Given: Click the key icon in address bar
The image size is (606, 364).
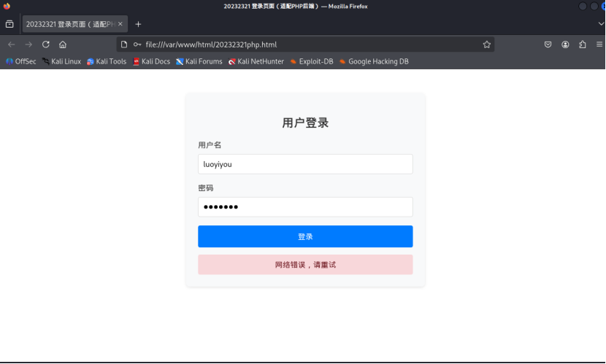Looking at the screenshot, I should [x=137, y=44].
